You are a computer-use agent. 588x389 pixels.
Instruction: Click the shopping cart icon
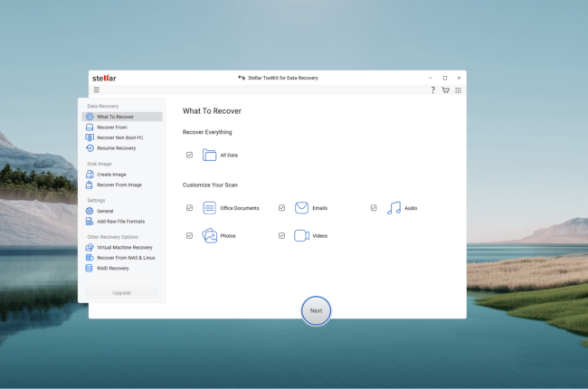[445, 90]
